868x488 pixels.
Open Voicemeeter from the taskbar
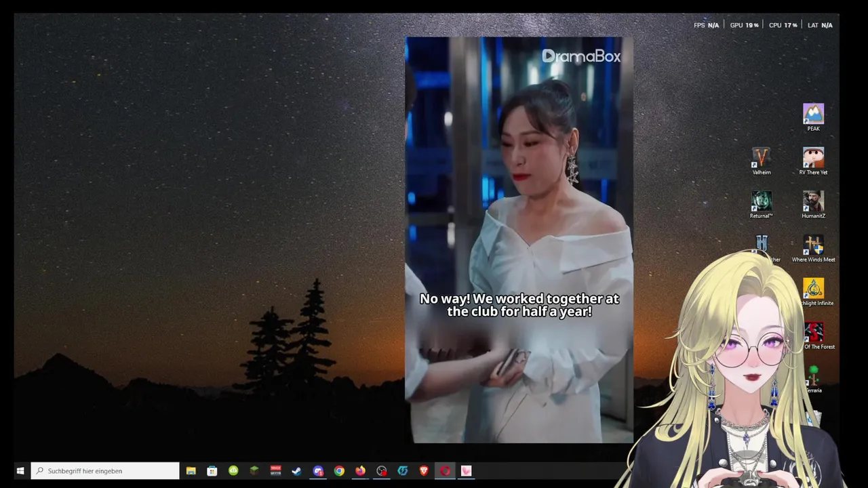point(275,470)
